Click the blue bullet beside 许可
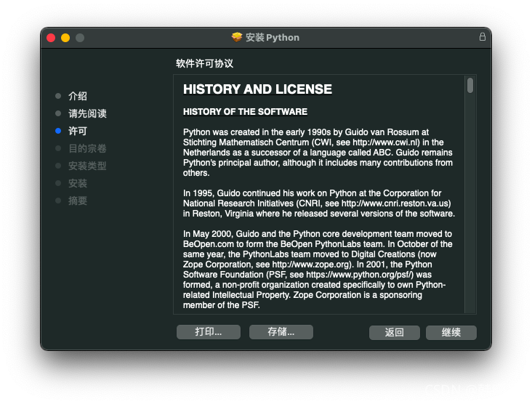The height and width of the screenshot is (404, 532). pos(58,131)
